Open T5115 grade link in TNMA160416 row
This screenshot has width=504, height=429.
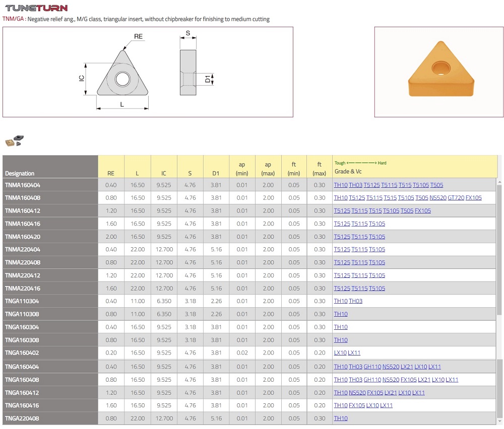pyautogui.click(x=359, y=224)
